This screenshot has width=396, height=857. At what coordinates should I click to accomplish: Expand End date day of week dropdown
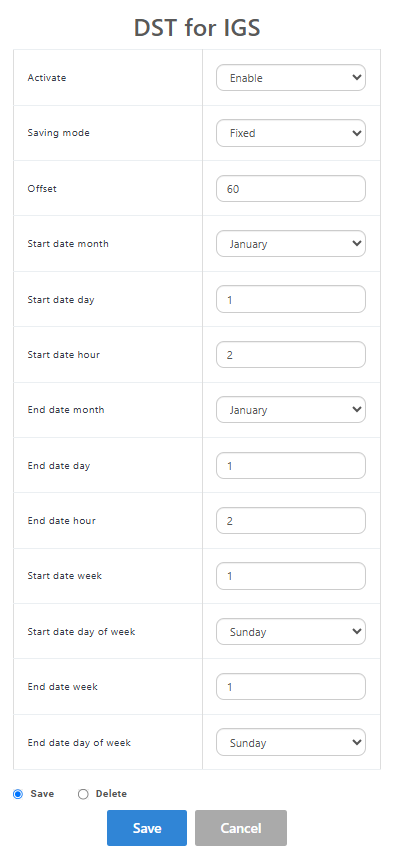pyautogui.click(x=291, y=743)
